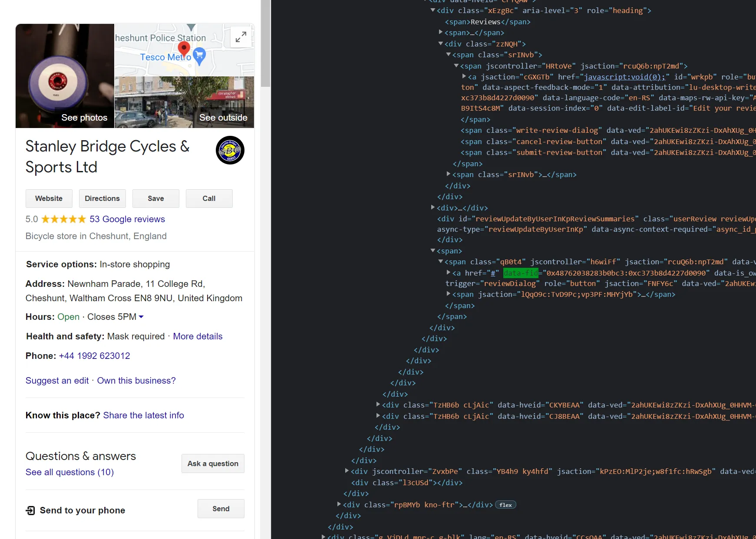
Task: Expand opening hours dropdown arrow
Action: (x=141, y=317)
